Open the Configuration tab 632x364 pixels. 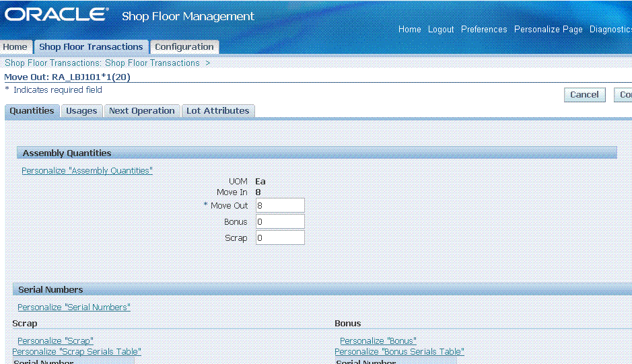(x=184, y=46)
